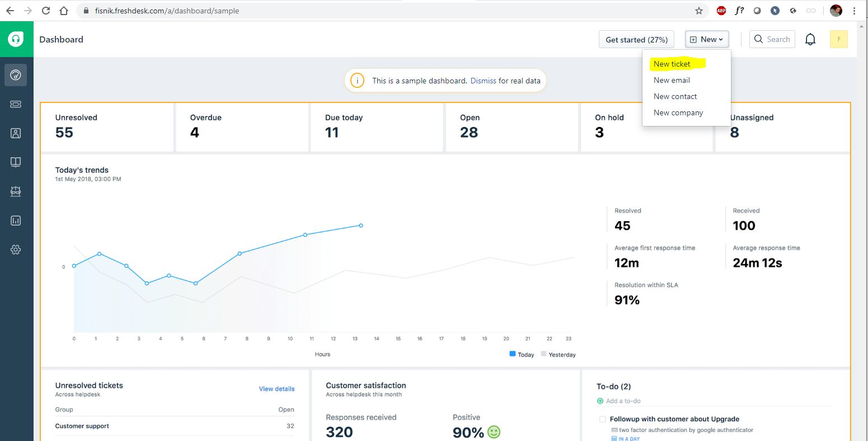Open the Tickets icon in sidebar
The image size is (868, 441).
click(x=16, y=104)
